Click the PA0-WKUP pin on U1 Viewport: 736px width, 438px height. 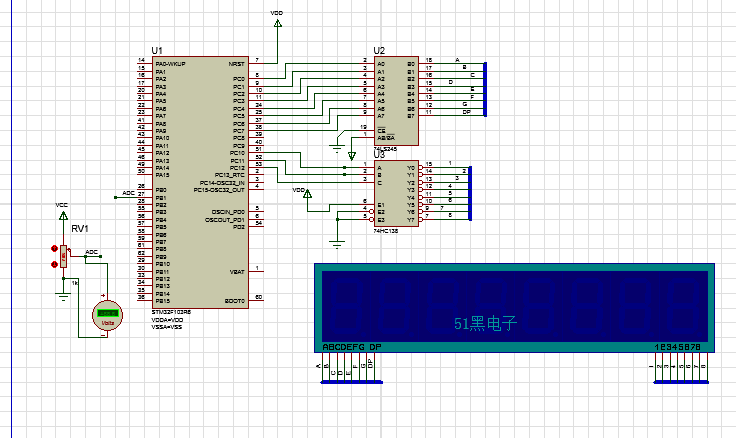pyautogui.click(x=145, y=64)
